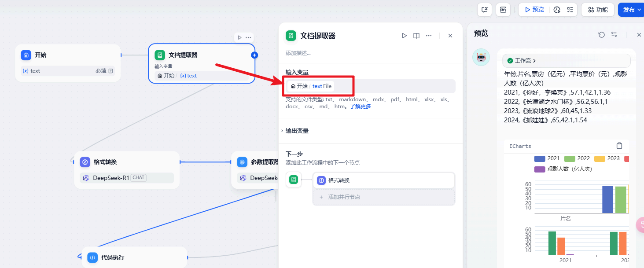Click the 2024,《抓娃娃》 output row
Screen dimensions: 644x268
(545, 120)
